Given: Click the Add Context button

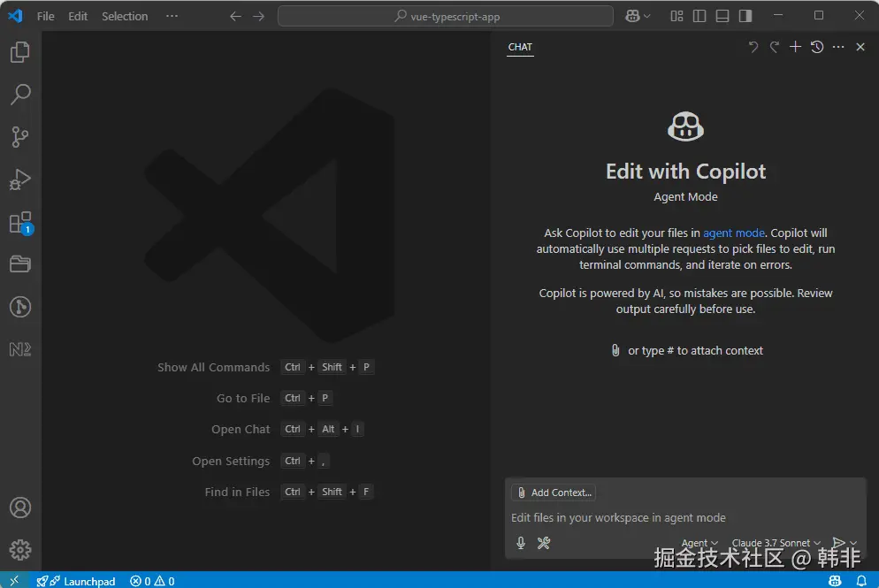Looking at the screenshot, I should tap(554, 493).
